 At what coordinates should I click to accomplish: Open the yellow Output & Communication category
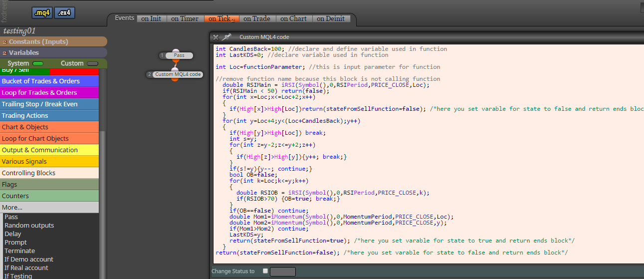coord(49,150)
